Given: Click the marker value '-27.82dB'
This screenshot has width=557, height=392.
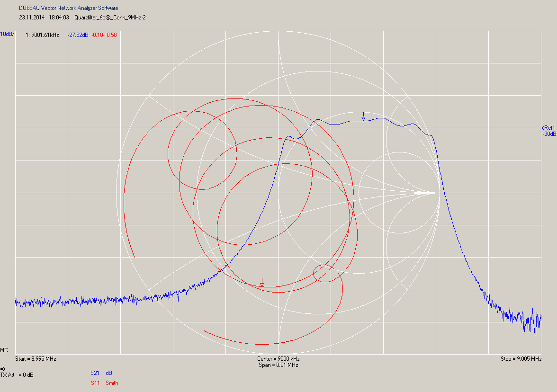Looking at the screenshot, I should coord(78,35).
